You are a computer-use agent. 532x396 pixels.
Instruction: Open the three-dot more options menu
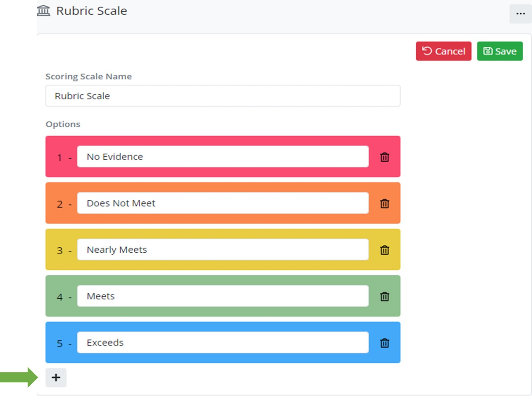pos(520,14)
